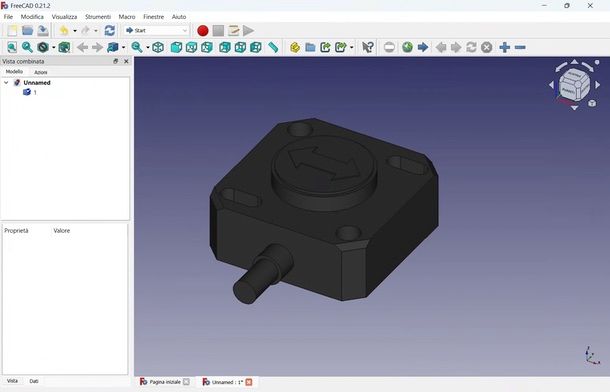Click the blue minus Zoom out icon
This screenshot has height=392, width=610.
(x=520, y=47)
